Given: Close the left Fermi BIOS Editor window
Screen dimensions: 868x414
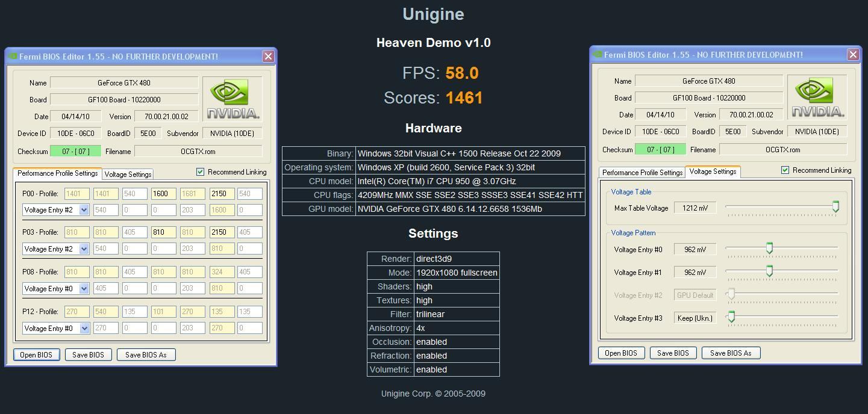Looking at the screenshot, I should coord(268,56).
